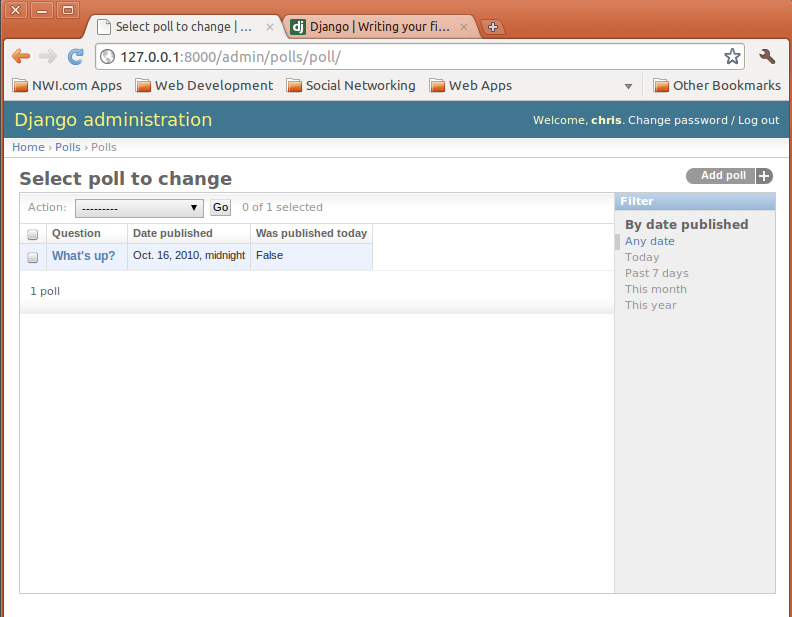Viewport: 792px width, 617px height.
Task: Open the wrench settings menu
Action: click(767, 56)
